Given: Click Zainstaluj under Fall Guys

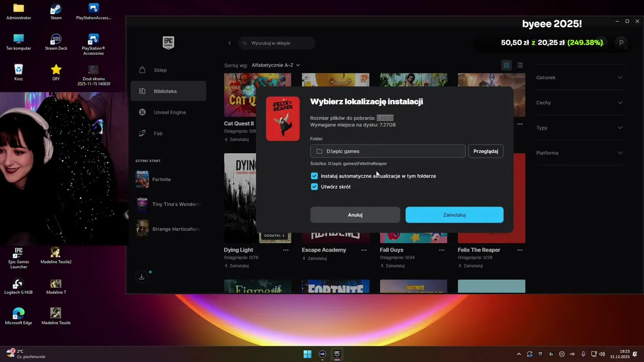Looking at the screenshot, I should tap(392, 266).
